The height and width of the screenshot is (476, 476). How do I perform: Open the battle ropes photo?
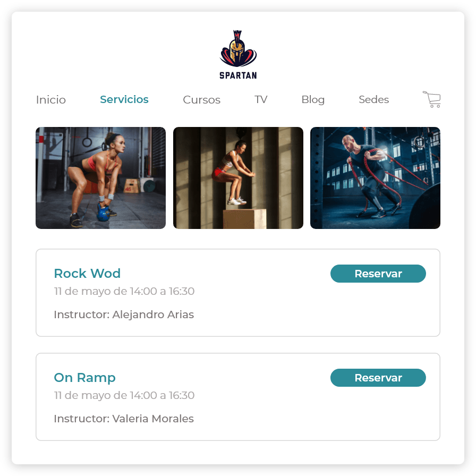coord(375,178)
